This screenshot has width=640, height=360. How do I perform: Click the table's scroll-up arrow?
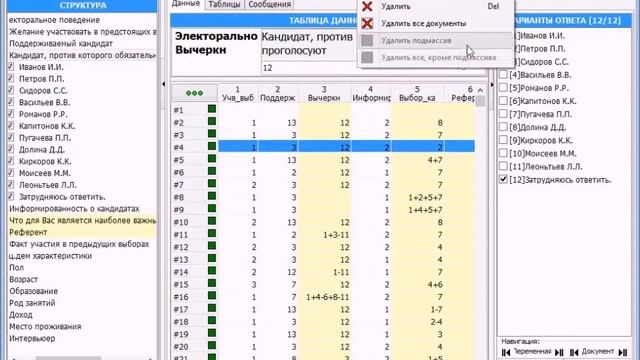480,90
